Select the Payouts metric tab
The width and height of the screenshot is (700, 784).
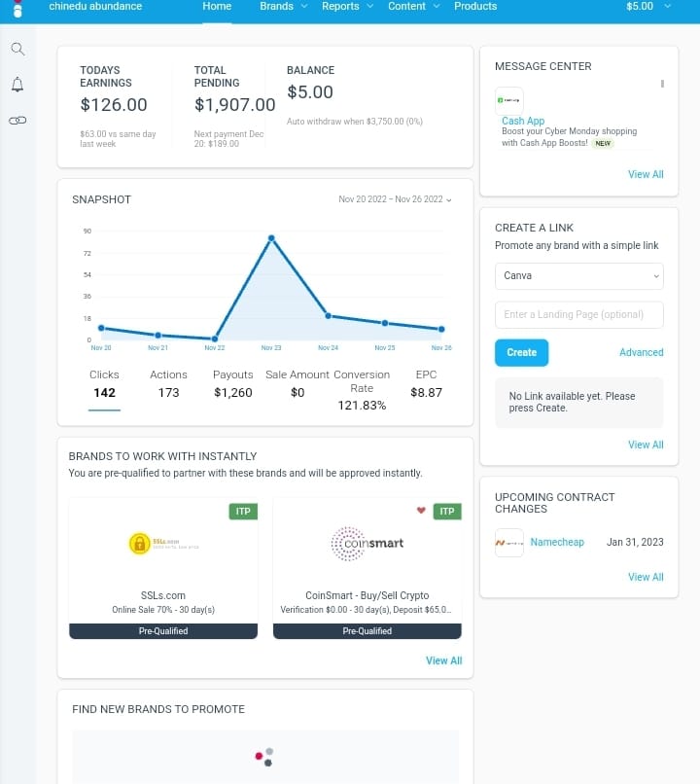pyautogui.click(x=232, y=384)
